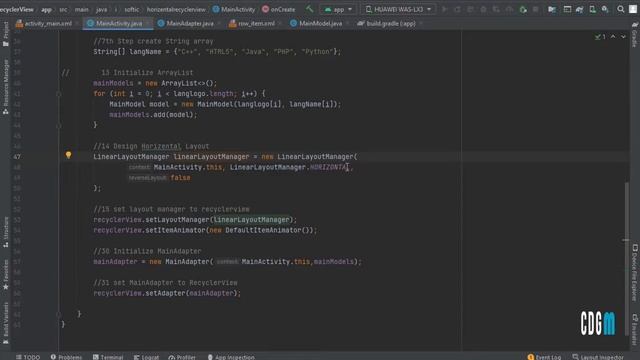Open the app run configuration dropdown

click(x=338, y=9)
